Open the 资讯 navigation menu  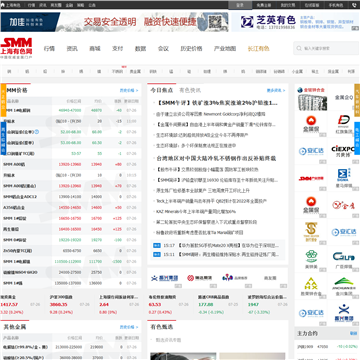pyautogui.click(x=72, y=48)
